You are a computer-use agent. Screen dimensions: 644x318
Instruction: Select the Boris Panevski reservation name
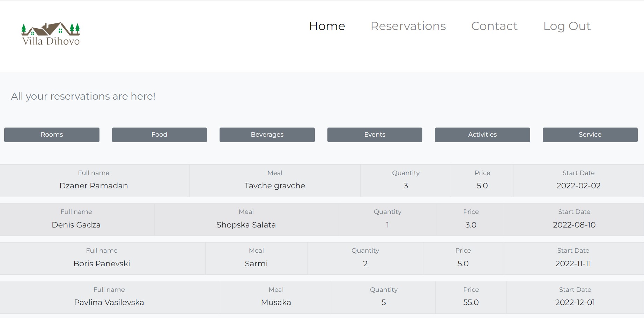(x=102, y=263)
